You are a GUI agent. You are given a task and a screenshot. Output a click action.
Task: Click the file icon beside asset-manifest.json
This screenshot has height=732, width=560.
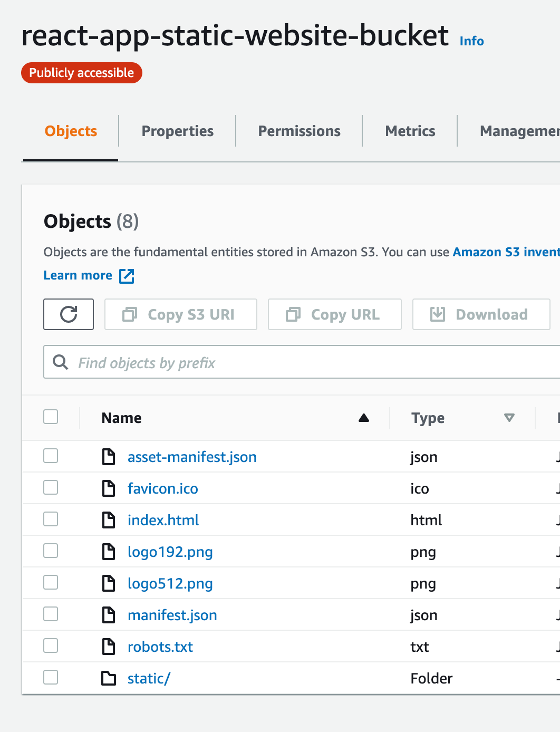pos(109,457)
